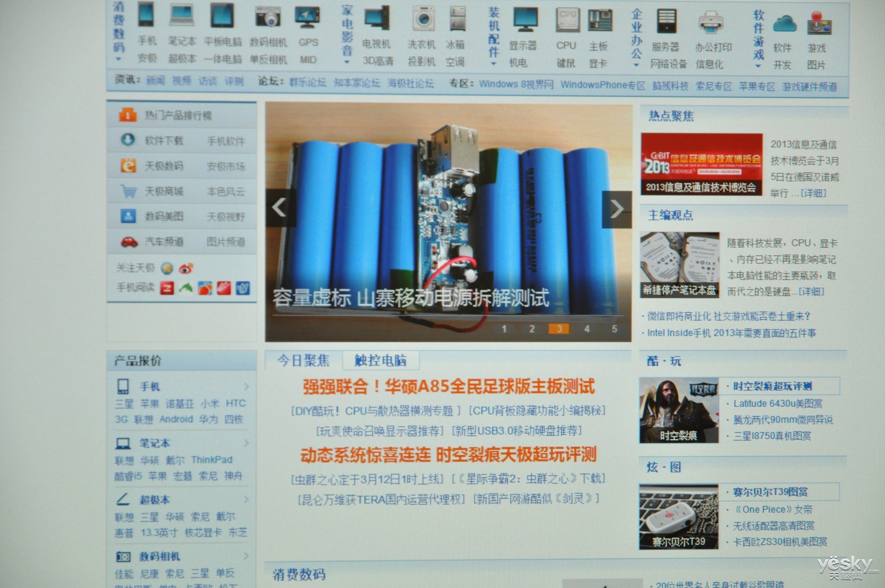Expand the 超极本 product price row arrow
The width and height of the screenshot is (885, 588).
point(247,499)
